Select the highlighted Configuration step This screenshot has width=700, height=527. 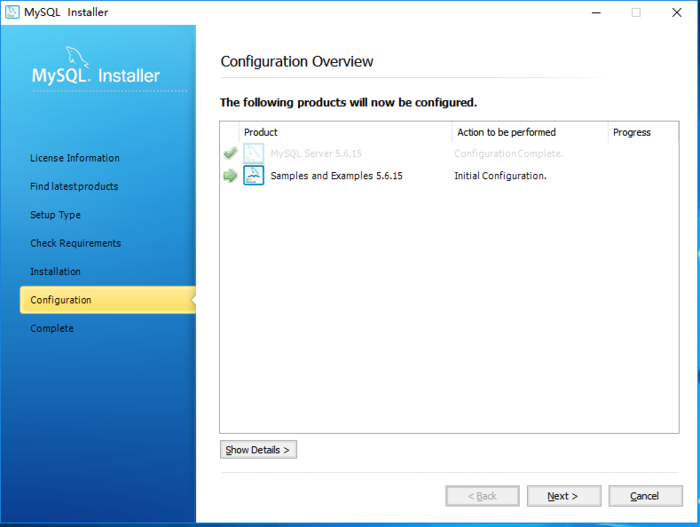click(x=108, y=300)
